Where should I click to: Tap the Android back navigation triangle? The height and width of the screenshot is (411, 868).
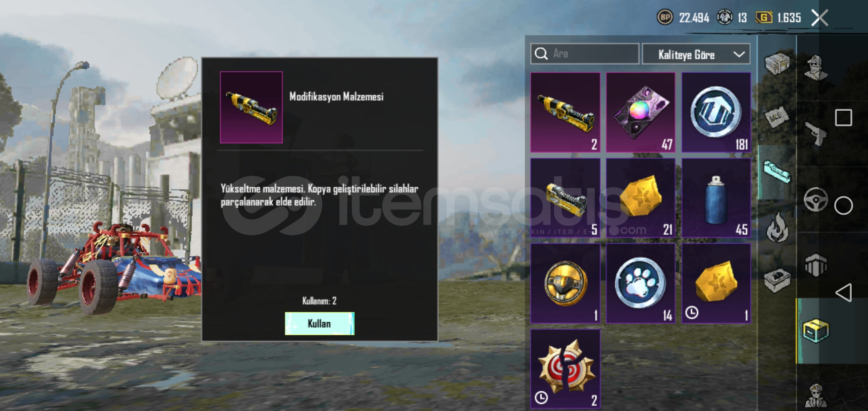point(843,293)
